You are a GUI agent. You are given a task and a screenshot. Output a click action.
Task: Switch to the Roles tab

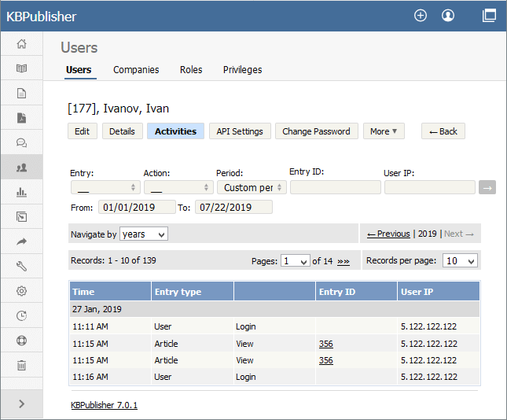tap(191, 70)
